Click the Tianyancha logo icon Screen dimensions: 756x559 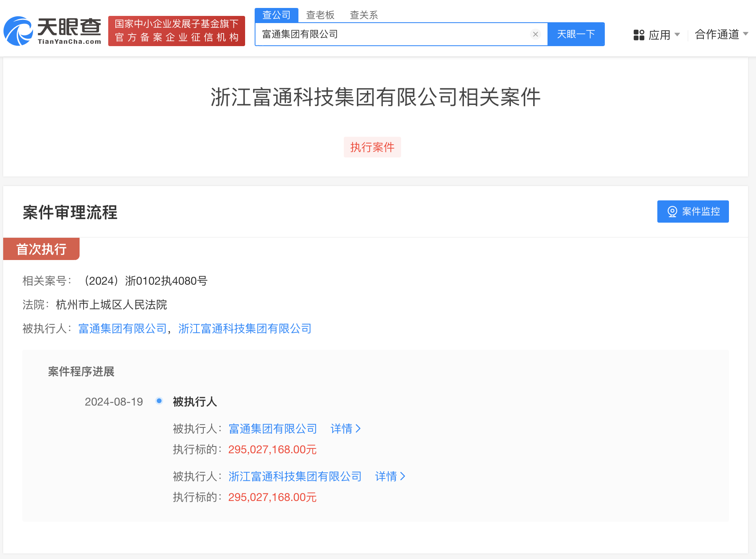(x=18, y=31)
